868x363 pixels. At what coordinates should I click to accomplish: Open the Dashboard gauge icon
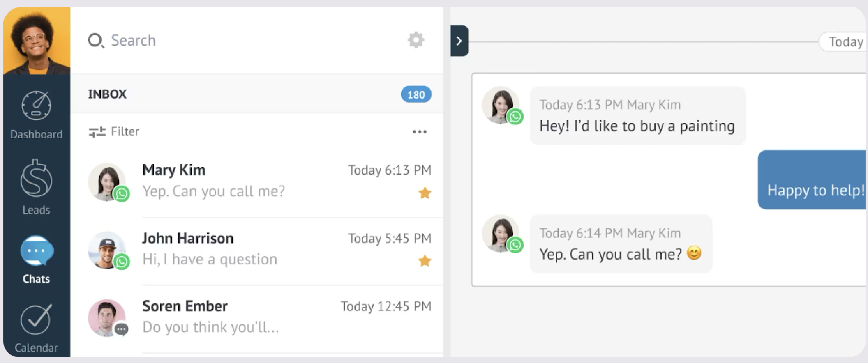coord(36,106)
